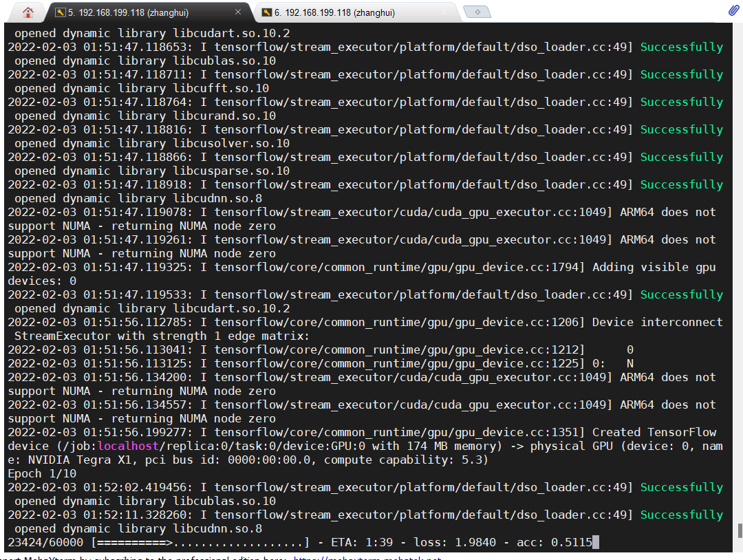Image resolution: width=743 pixels, height=560 pixels.
Task: Open a new tab with plus button
Action: tap(477, 12)
